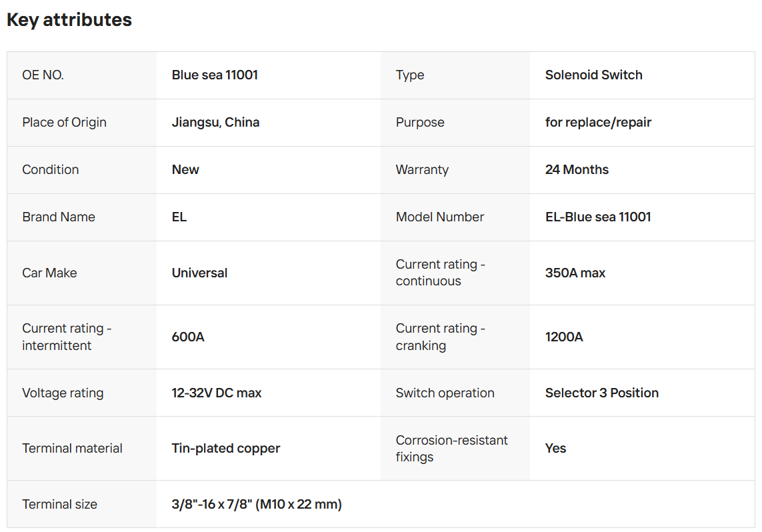Select the Universal car make value
Viewport: 762px width, 532px height.
point(199,273)
